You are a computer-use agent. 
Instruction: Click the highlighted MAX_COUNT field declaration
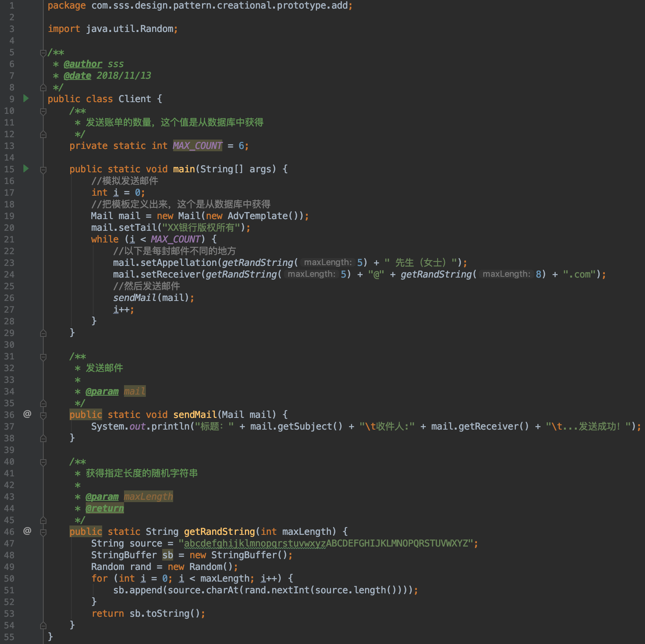(x=197, y=146)
